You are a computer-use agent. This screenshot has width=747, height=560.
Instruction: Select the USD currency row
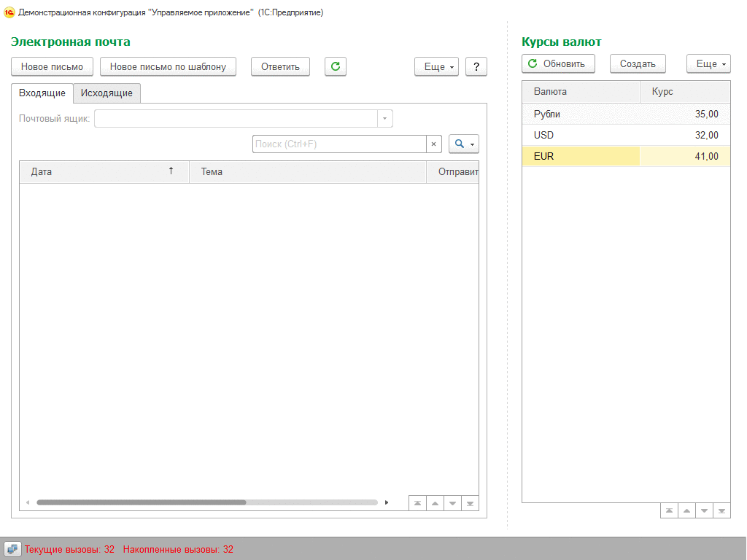(626, 135)
